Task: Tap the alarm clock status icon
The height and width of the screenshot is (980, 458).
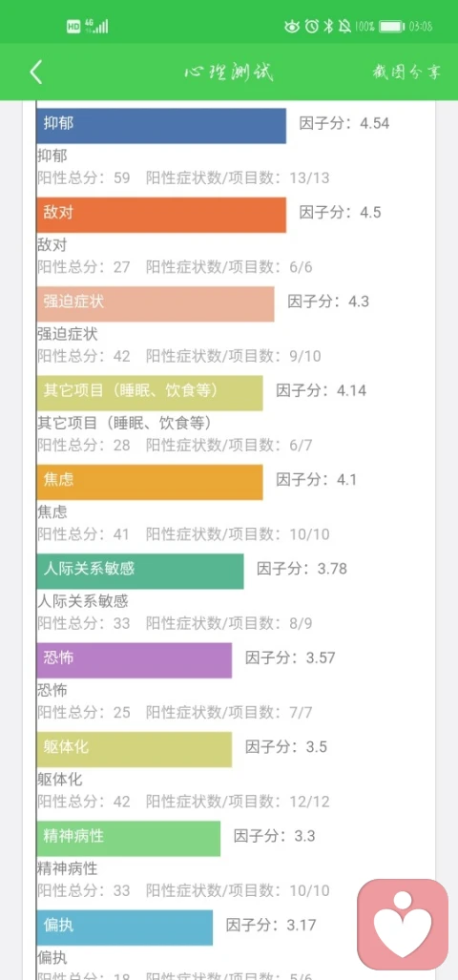Action: click(x=311, y=27)
